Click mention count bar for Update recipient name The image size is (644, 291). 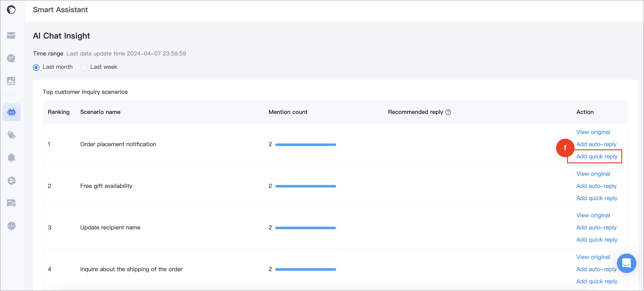click(305, 228)
